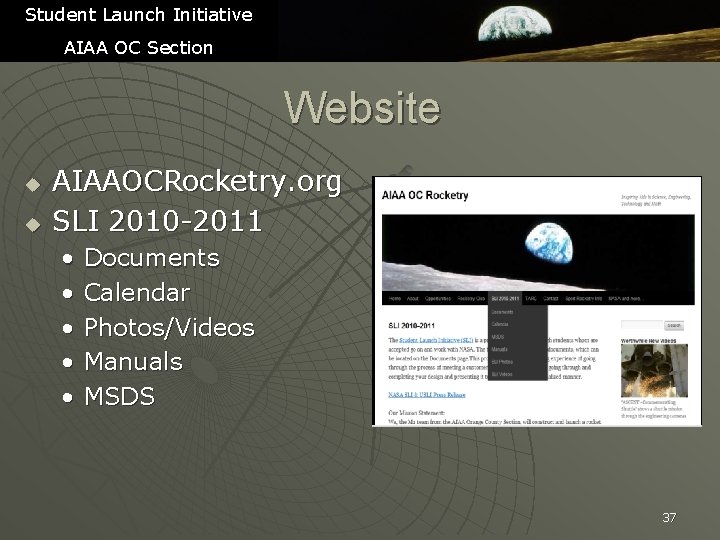Open the shuttle launch video thumbnail
720x540 pixels.
coord(654,371)
